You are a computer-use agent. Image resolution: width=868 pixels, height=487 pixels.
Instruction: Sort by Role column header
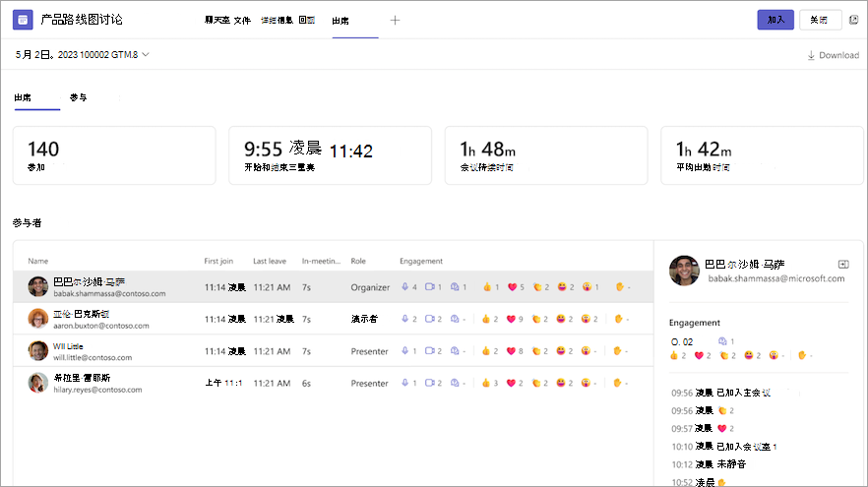pos(358,262)
